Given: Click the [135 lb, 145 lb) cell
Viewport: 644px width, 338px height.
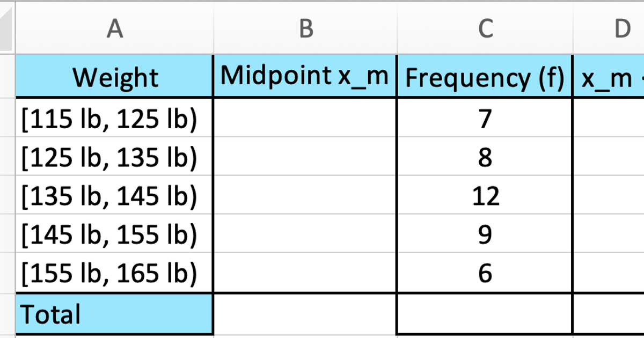Looking at the screenshot, I should click(x=114, y=196).
